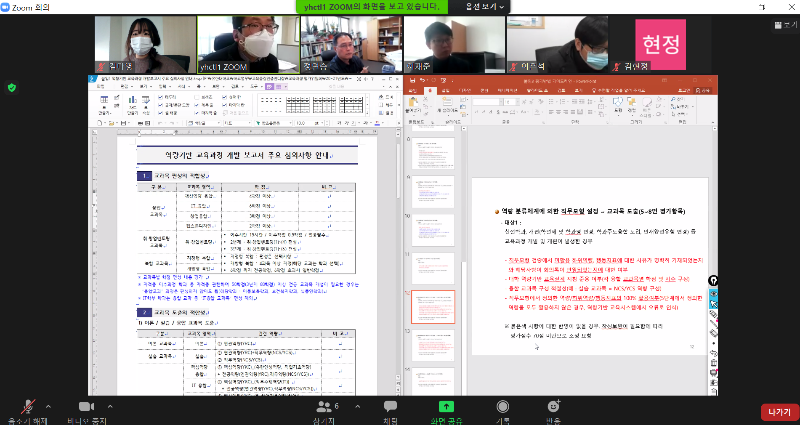Click the 보기 view button at top right
800x425 pixels.
click(786, 24)
